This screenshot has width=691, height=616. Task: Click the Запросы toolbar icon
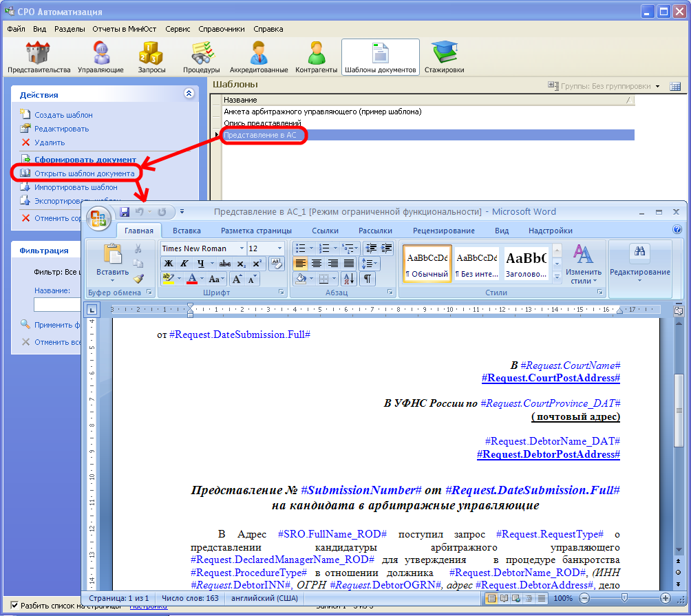click(151, 57)
